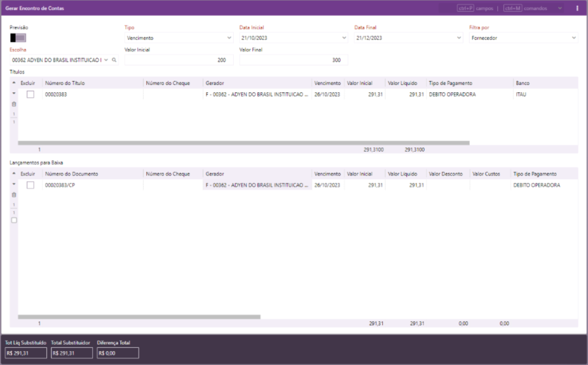Click the Títulos grid horizontal scrollbar
The width and height of the screenshot is (588, 365).
[244, 143]
